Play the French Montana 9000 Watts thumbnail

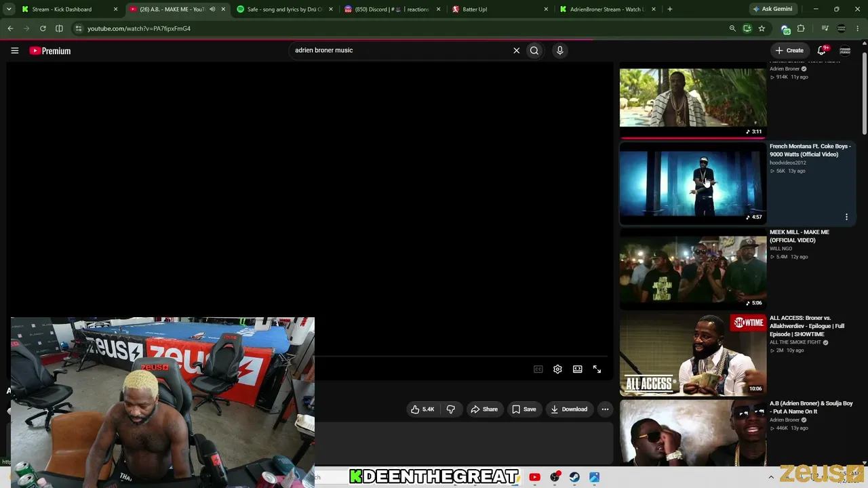693,183
